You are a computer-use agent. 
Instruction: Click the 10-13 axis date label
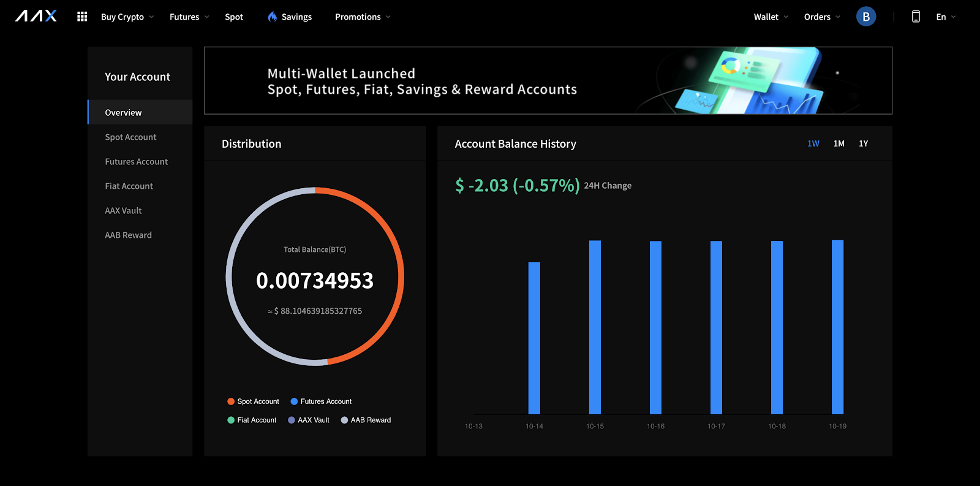pyautogui.click(x=473, y=426)
